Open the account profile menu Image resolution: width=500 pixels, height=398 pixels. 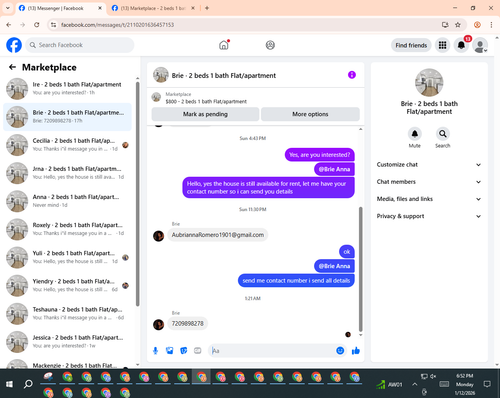tap(480, 46)
